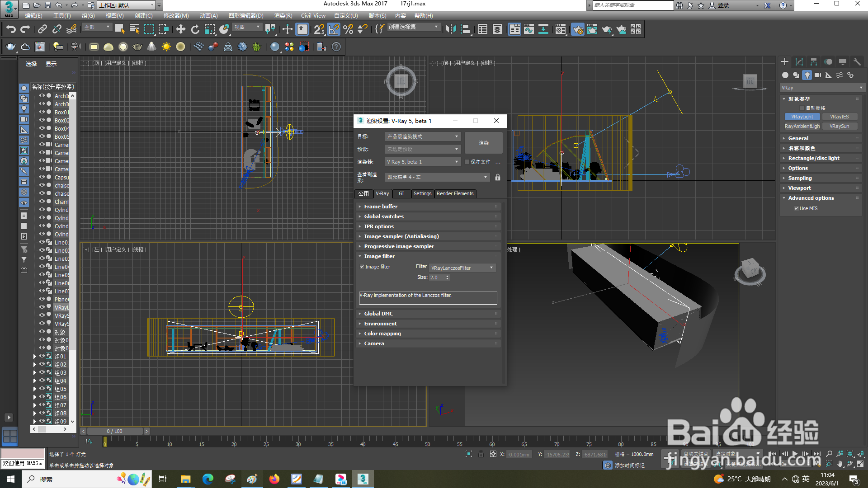Click the help question-mark icon in second toolbar
868x489 pixels.
tap(336, 47)
